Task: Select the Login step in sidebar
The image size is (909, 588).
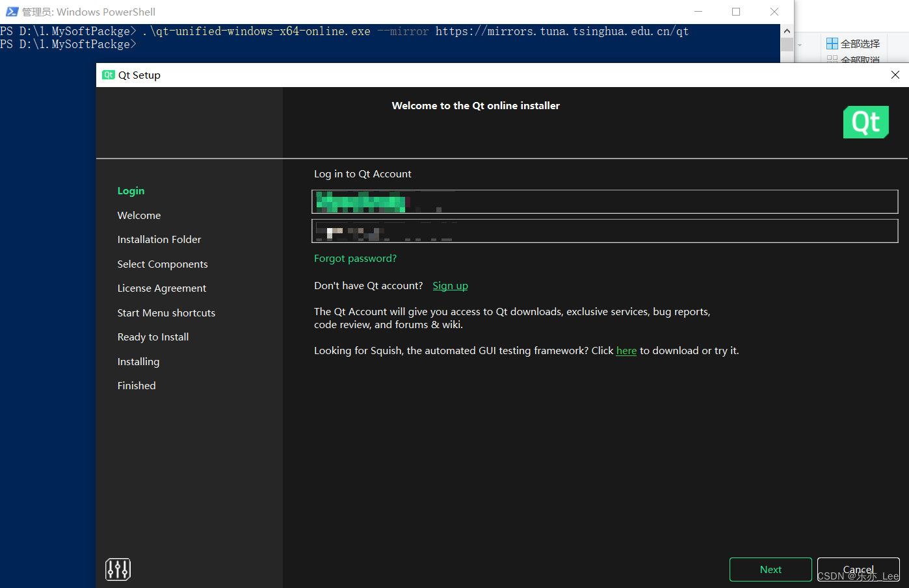Action: pos(131,191)
